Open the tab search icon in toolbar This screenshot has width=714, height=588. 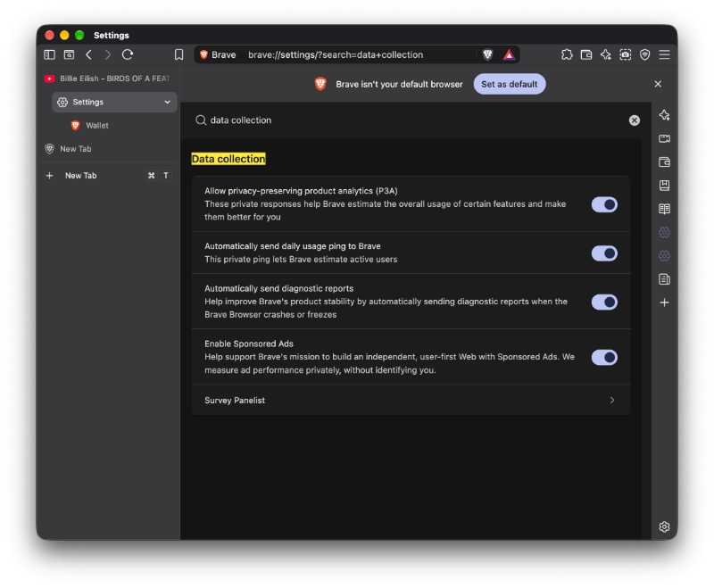[x=69, y=54]
